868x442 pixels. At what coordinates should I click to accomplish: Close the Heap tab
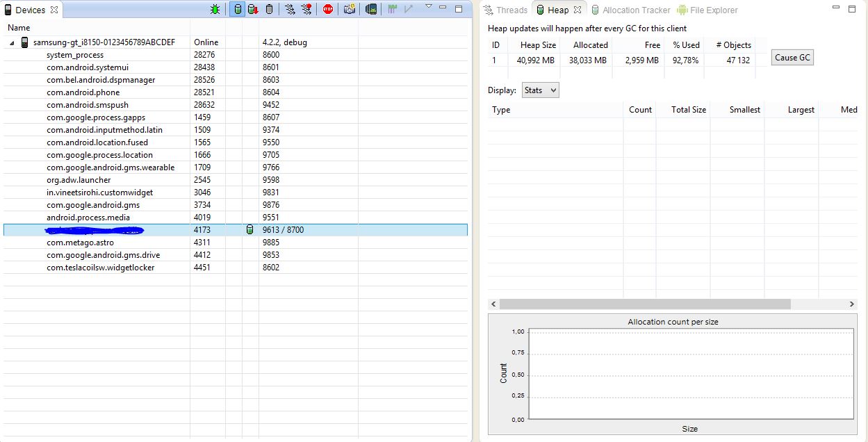pyautogui.click(x=578, y=10)
